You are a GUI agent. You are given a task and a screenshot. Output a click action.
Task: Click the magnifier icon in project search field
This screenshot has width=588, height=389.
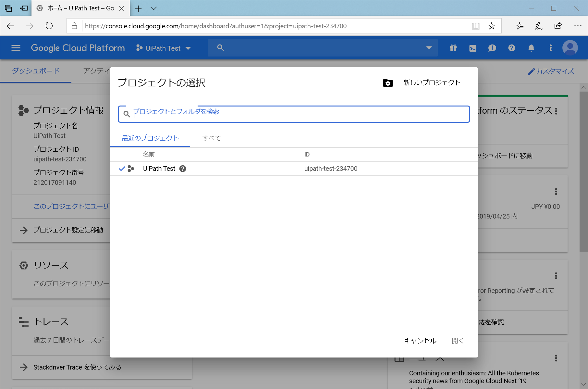pyautogui.click(x=127, y=114)
